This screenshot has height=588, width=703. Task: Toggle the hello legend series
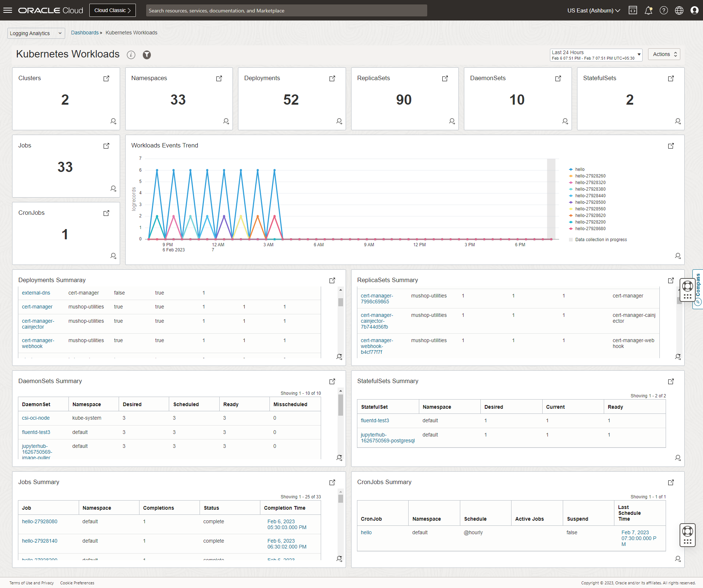click(580, 169)
